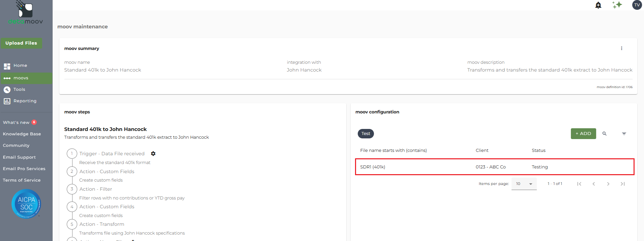Click the 0123 - ABC Co client cell

[x=491, y=167]
